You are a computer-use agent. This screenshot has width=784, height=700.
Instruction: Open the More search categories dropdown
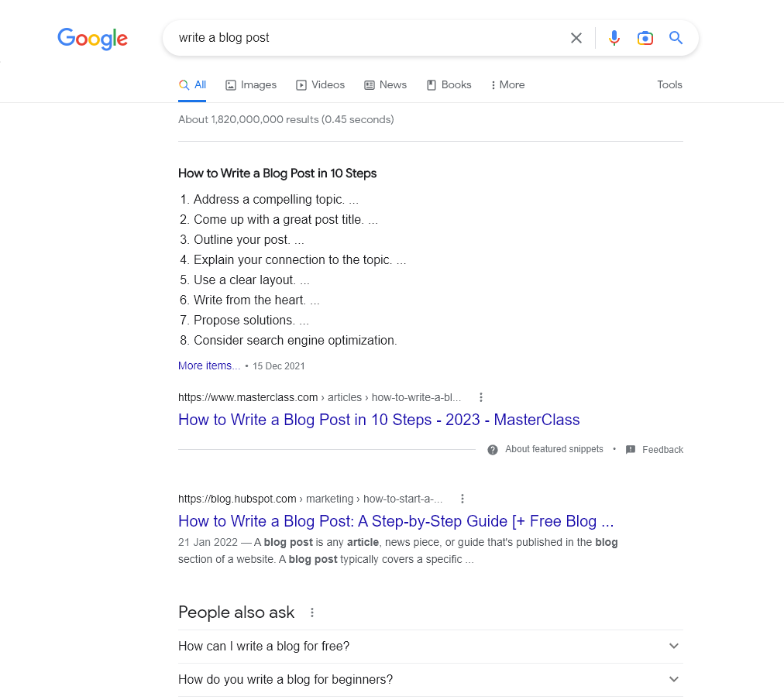point(507,84)
